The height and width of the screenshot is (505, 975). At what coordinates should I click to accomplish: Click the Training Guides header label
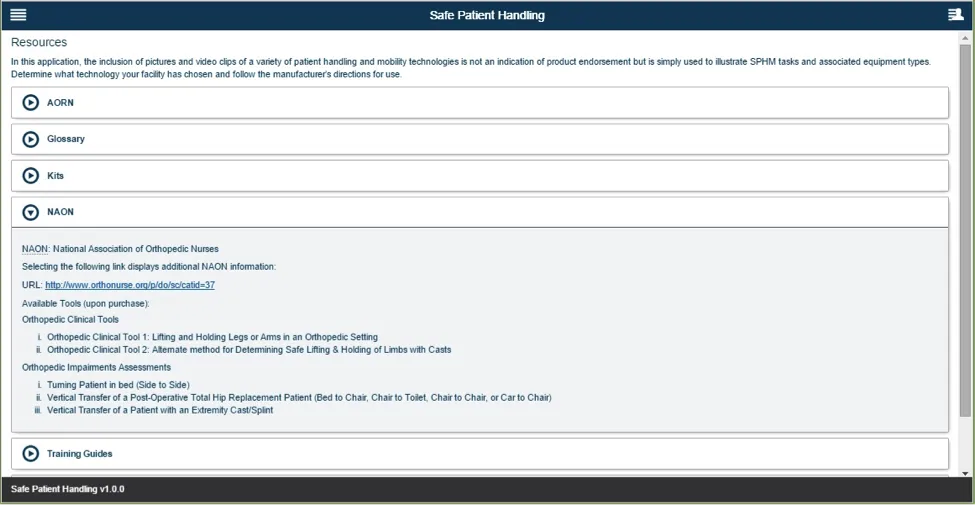pos(80,454)
